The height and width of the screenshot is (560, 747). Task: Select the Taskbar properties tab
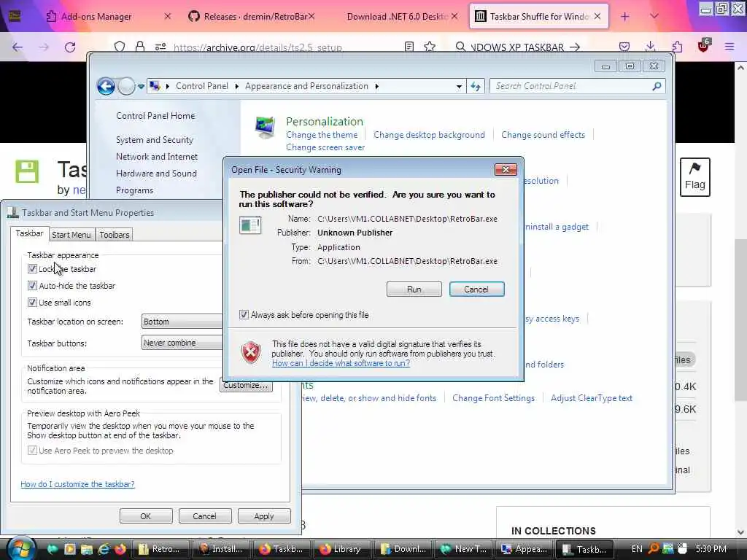coord(29,233)
